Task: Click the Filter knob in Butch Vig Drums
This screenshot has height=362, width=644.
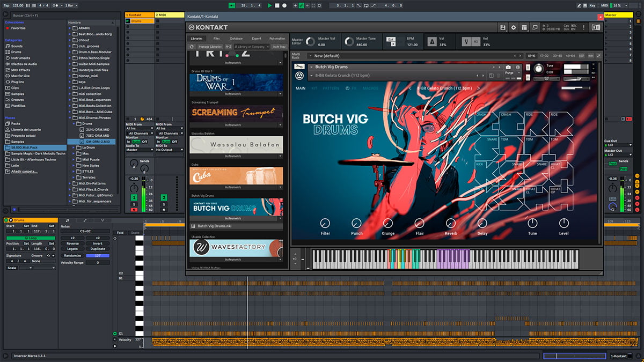Action: [325, 223]
